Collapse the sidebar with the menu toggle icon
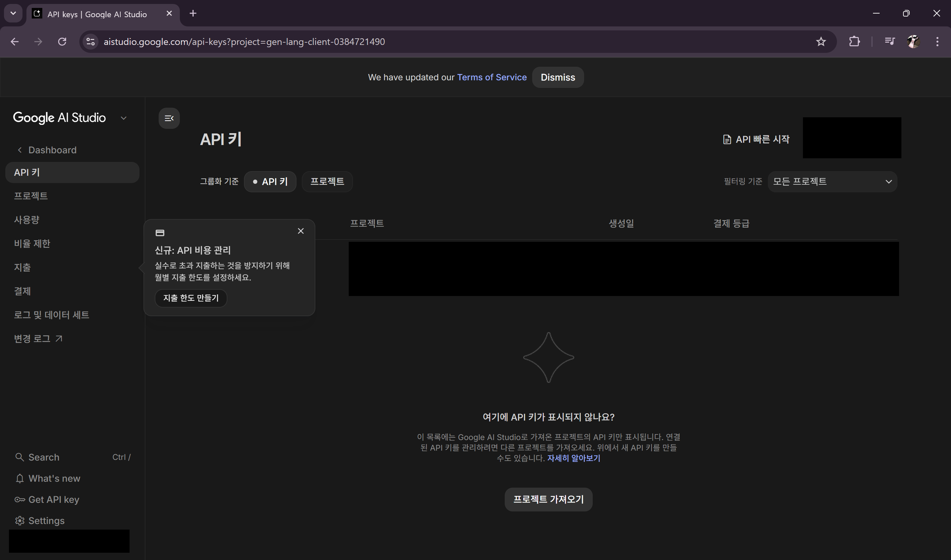The width and height of the screenshot is (951, 560). tap(169, 119)
